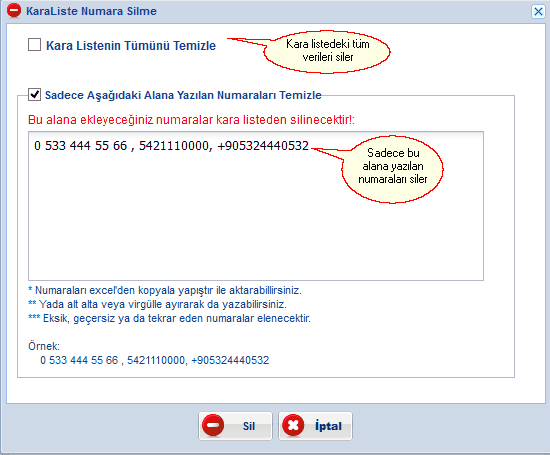
Task: Close the KaraListe Numara Silme dialog
Action: [x=538, y=12]
